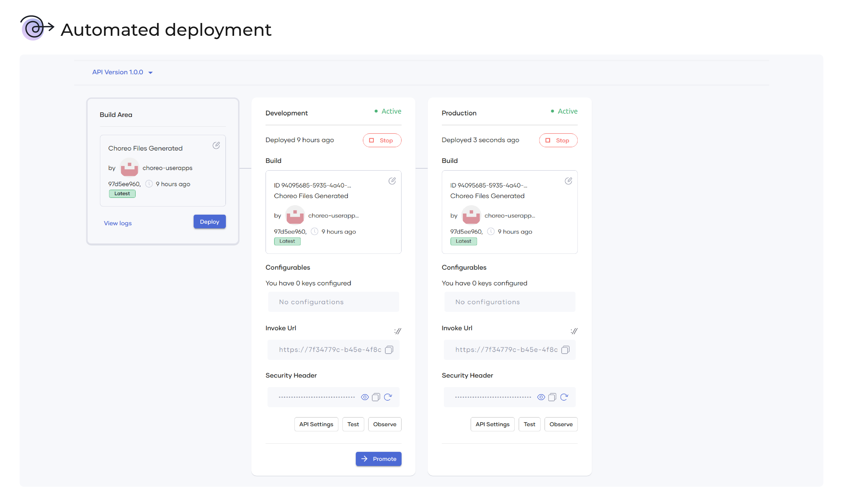
Task: Click the edit icon on the Development build card
Action: (x=392, y=181)
